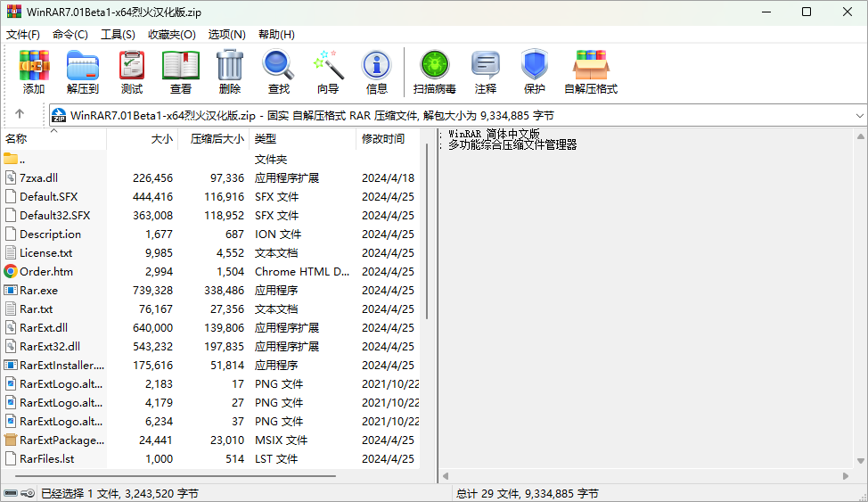Open the 工具(S) menu
The width and height of the screenshot is (868, 502).
[118, 35]
